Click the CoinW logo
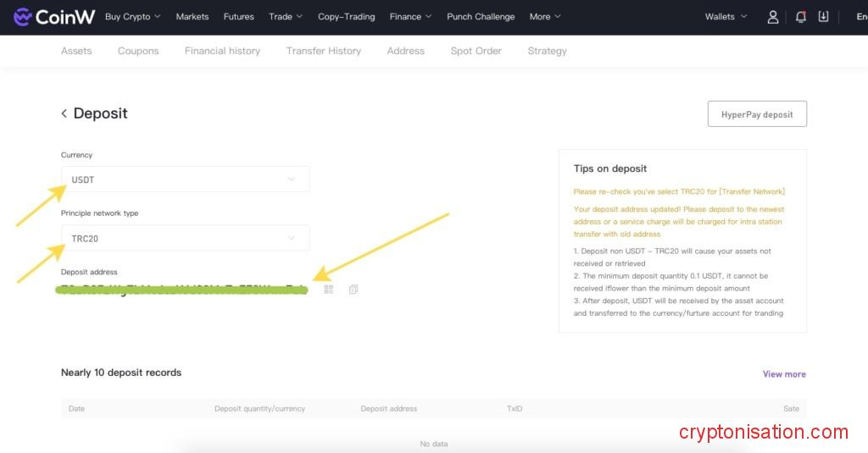This screenshot has width=868, height=453. tap(54, 17)
